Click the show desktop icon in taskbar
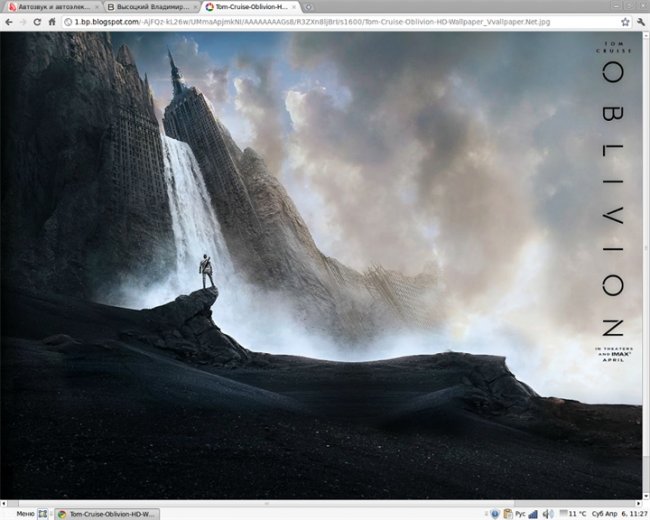 point(42,513)
